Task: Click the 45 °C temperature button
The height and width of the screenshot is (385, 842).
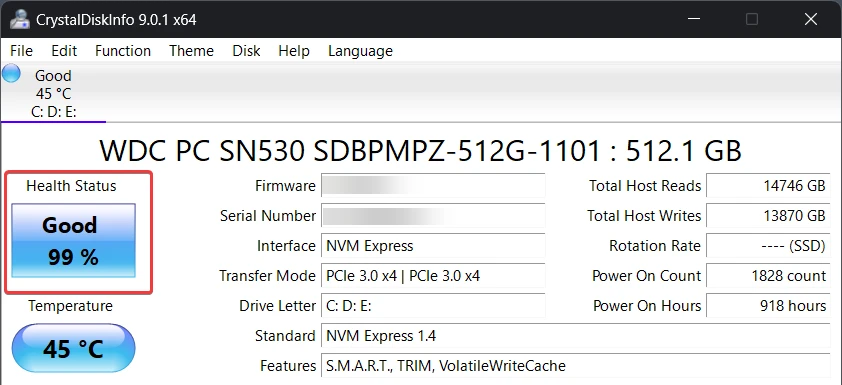Action: coord(74,348)
